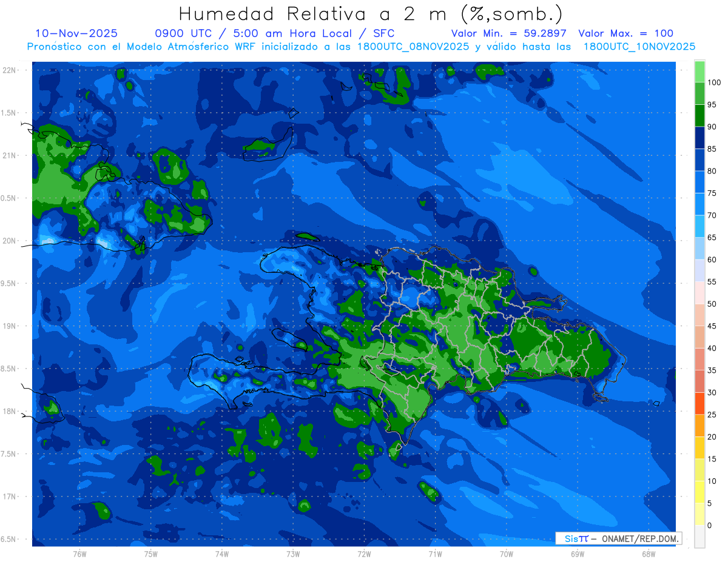728x562 pixels.
Task: Pick the pale blue swatch between 60 and 65
Action: tap(699, 249)
